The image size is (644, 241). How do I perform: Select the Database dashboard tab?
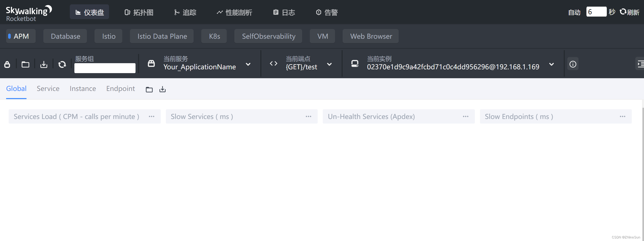(x=65, y=36)
